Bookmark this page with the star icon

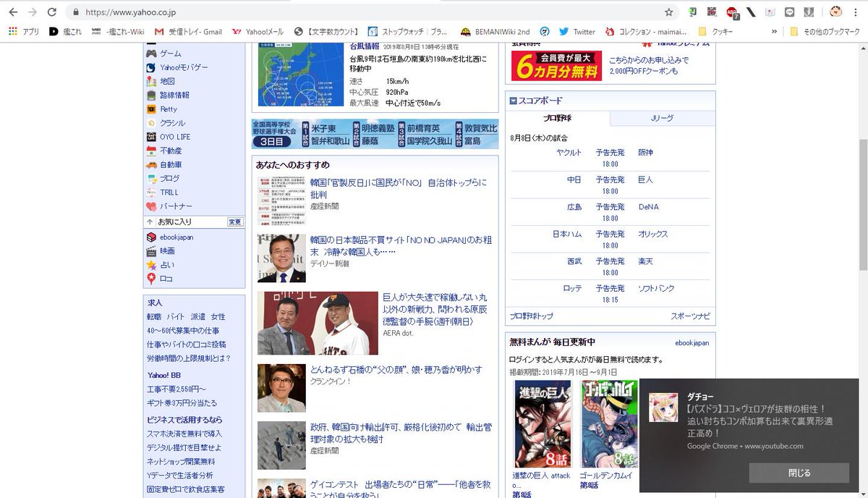669,12
